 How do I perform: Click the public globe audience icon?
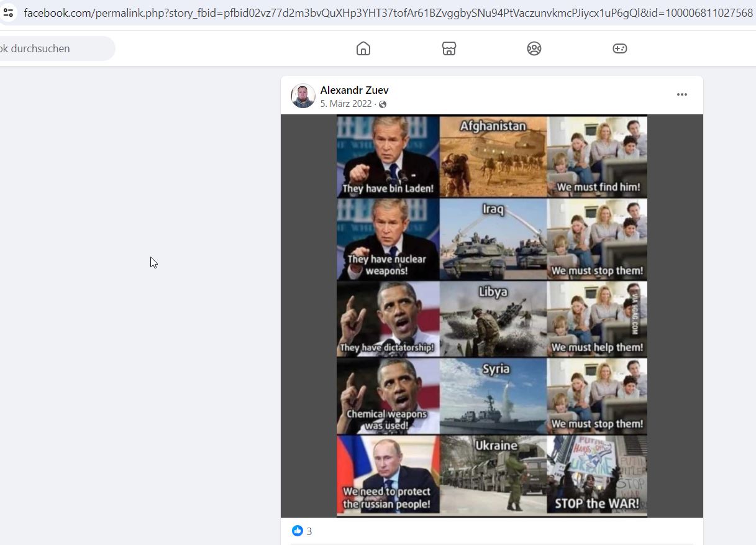pyautogui.click(x=383, y=104)
